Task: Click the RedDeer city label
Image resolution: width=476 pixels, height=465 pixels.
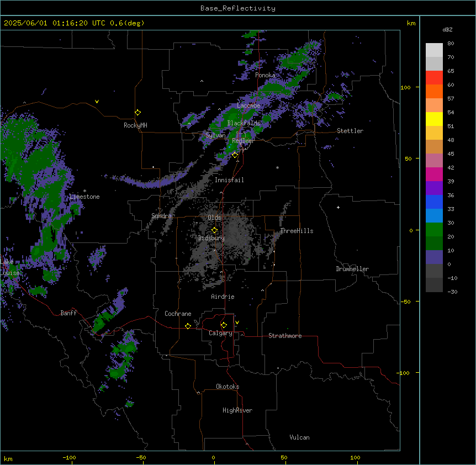Action: click(x=243, y=141)
